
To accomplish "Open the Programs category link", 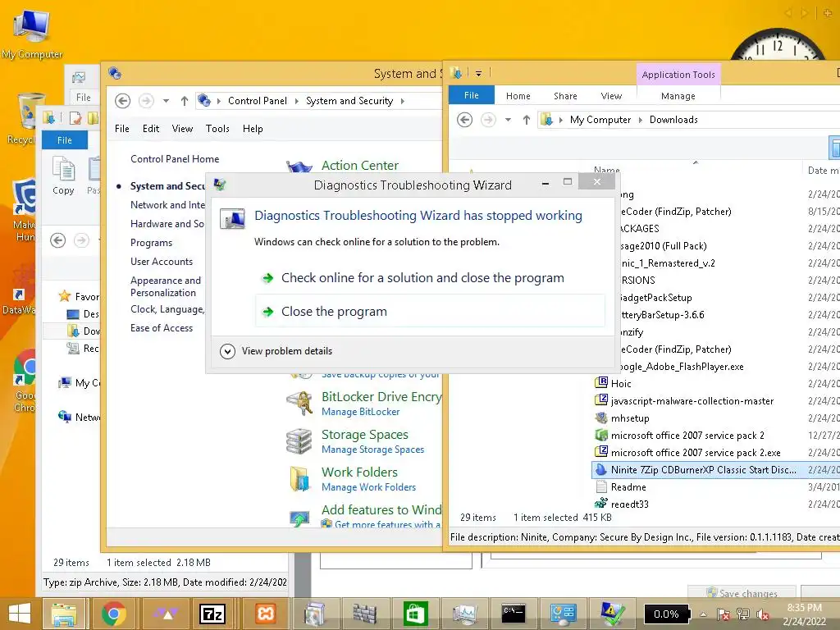I will pyautogui.click(x=151, y=243).
